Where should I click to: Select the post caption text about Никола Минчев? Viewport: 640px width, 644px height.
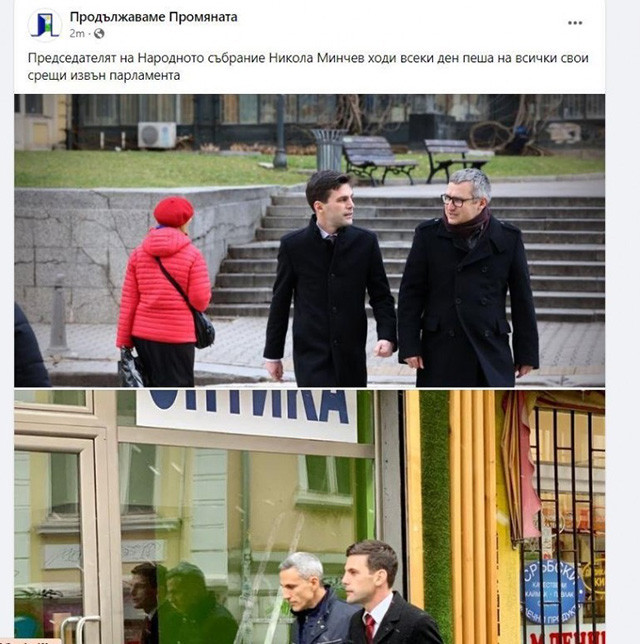[x=308, y=67]
